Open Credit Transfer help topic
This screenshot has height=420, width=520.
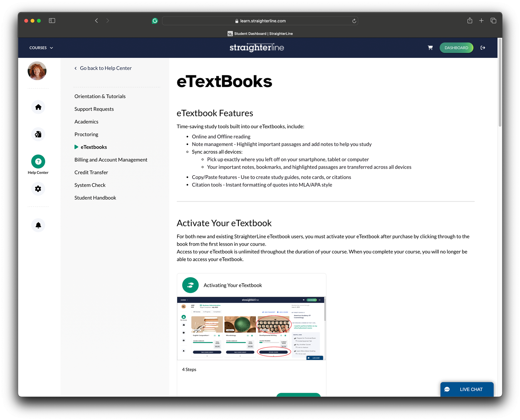(x=91, y=172)
